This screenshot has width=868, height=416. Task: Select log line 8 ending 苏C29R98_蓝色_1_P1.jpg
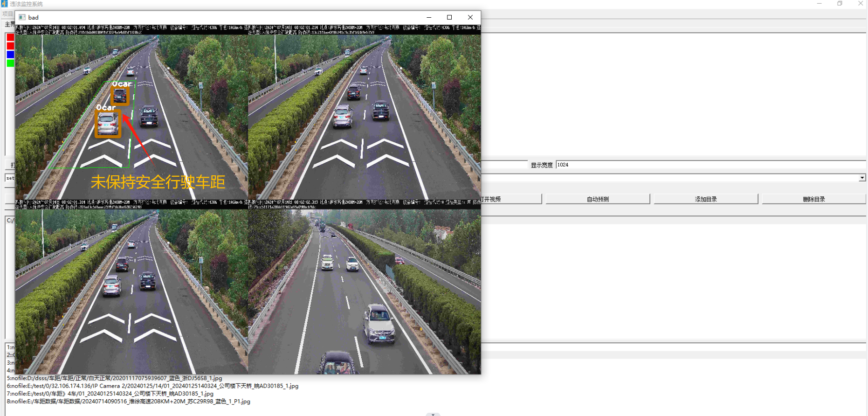pos(129,402)
